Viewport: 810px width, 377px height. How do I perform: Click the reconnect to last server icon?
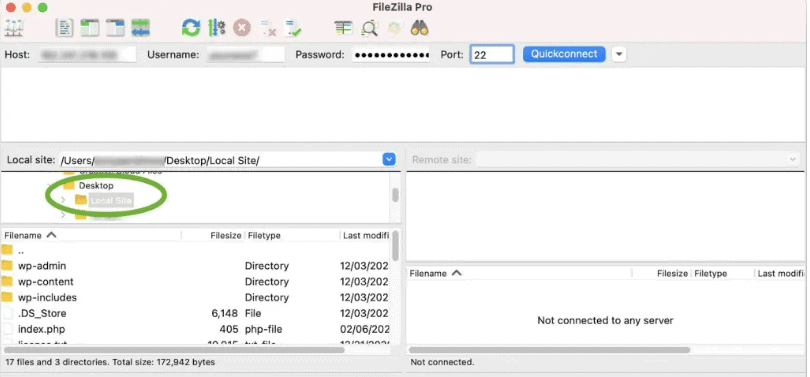coord(293,28)
